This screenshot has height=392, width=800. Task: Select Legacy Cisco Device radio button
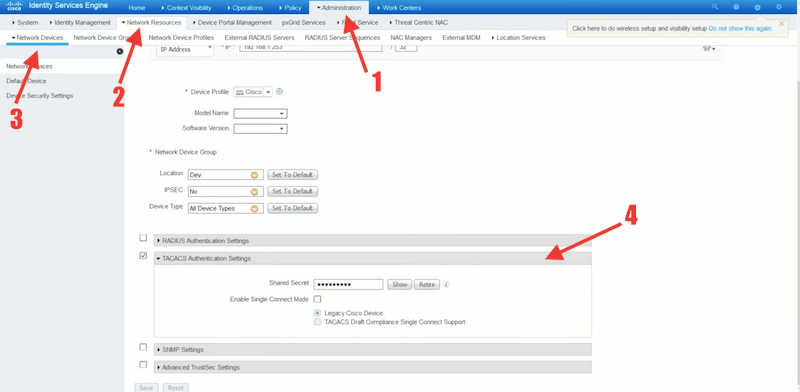coord(318,313)
